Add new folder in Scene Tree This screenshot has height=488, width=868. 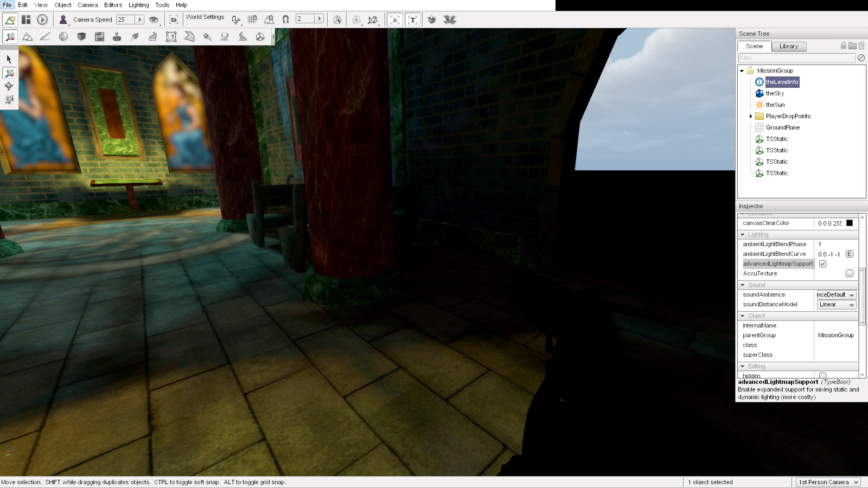(852, 46)
